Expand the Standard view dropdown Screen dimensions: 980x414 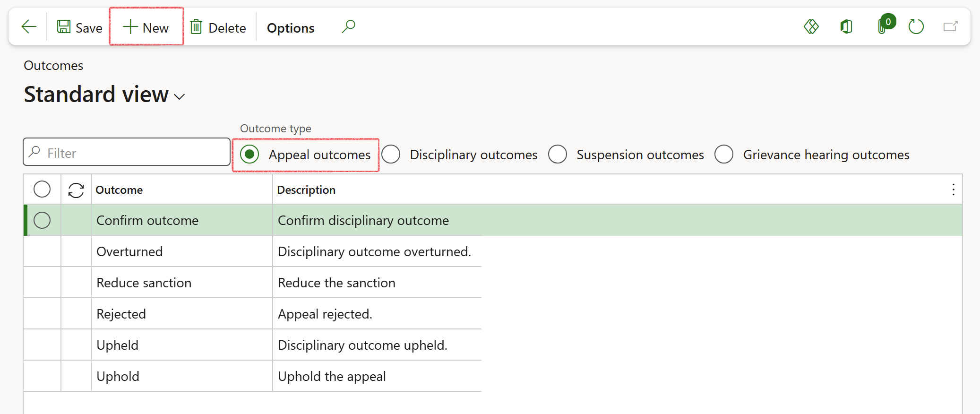pyautogui.click(x=180, y=97)
